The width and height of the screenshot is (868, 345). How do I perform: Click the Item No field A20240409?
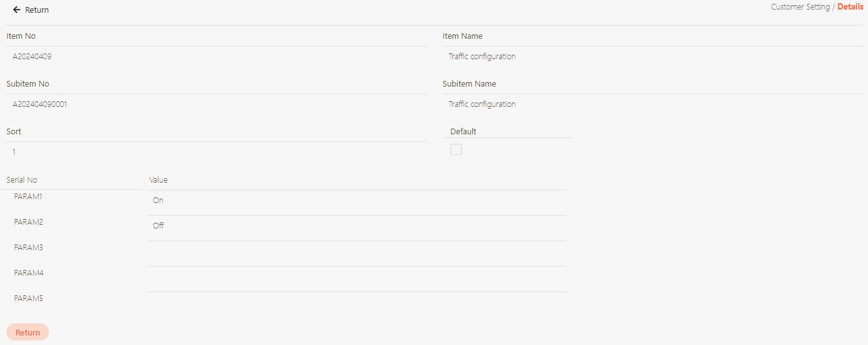(x=216, y=57)
